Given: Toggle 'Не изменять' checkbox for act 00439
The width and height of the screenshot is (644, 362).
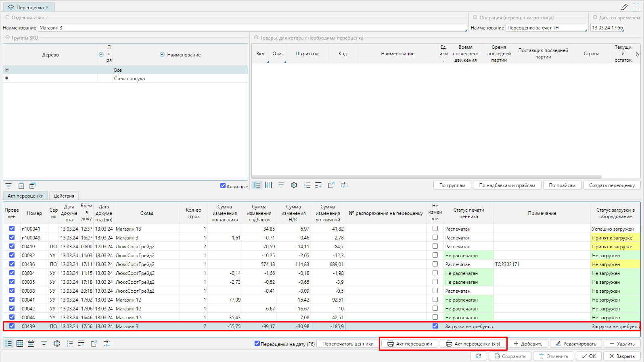Looking at the screenshot, I should 435,326.
